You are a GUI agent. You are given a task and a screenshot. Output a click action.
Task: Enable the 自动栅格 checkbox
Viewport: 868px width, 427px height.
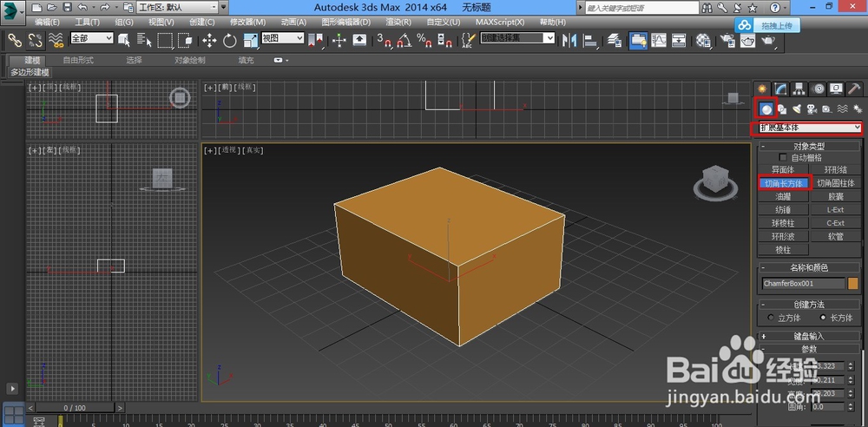click(783, 158)
